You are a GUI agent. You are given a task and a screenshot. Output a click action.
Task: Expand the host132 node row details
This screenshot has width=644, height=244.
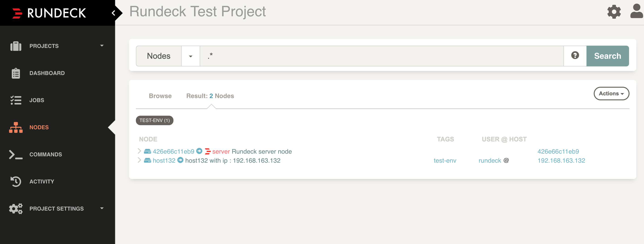pyautogui.click(x=139, y=160)
